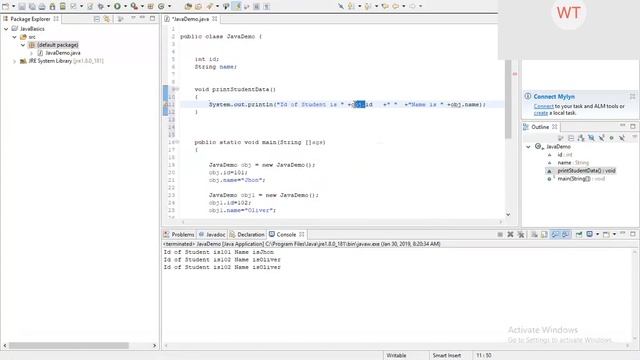The height and width of the screenshot is (360, 640).
Task: Toggle Show Console When Standard Out Changes
Action: [x=555, y=234]
